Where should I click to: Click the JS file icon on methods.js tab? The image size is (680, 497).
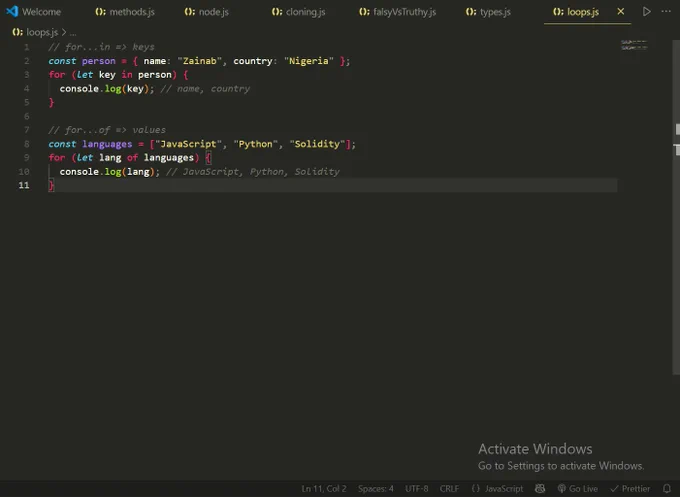[100, 12]
